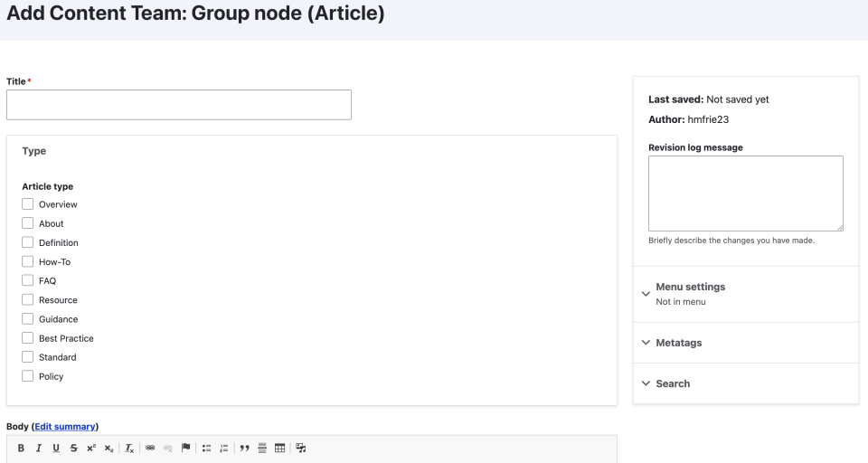Apply block quote formatting
The width and height of the screenshot is (868, 463).
[x=245, y=448]
